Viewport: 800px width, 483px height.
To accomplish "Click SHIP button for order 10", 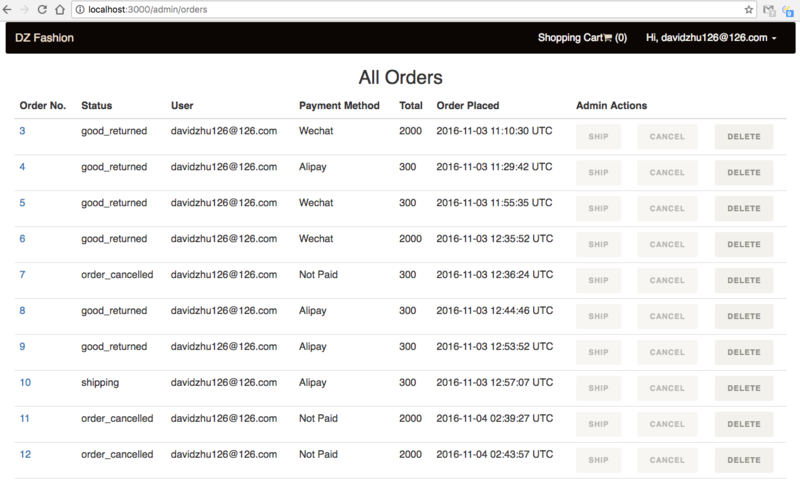I will [598, 388].
